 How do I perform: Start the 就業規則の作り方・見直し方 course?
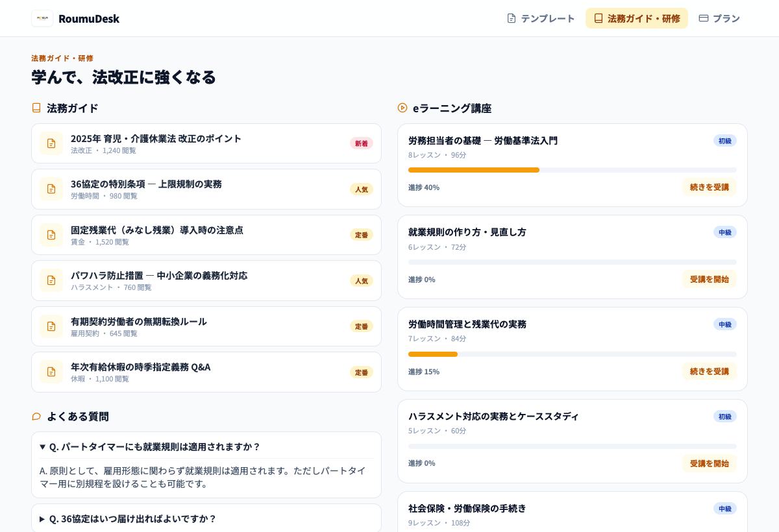709,279
